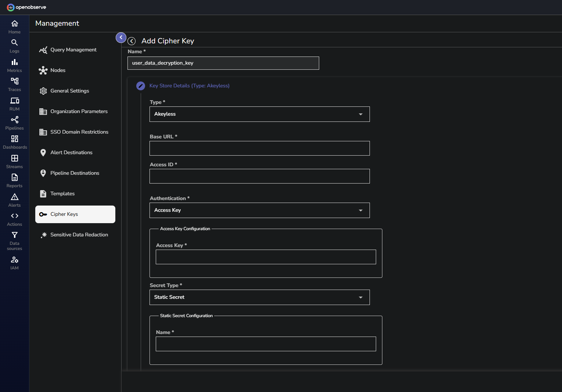The image size is (562, 392).
Task: Expand the Type dropdown showing Akeyless
Action: pyautogui.click(x=259, y=114)
